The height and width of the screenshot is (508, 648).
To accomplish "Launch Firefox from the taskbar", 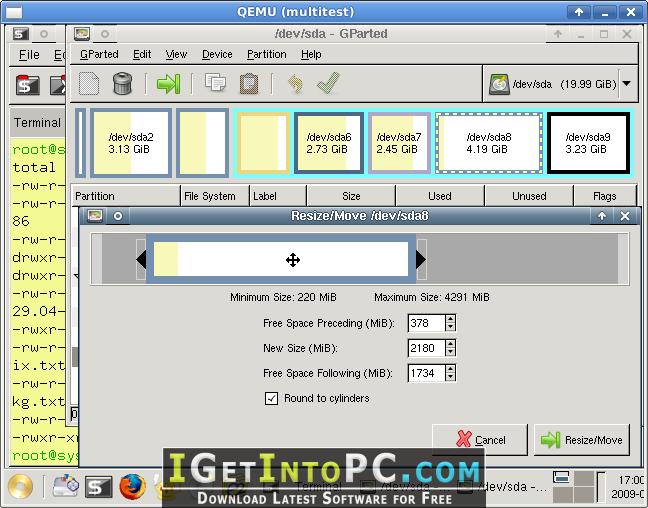I will click(x=133, y=487).
